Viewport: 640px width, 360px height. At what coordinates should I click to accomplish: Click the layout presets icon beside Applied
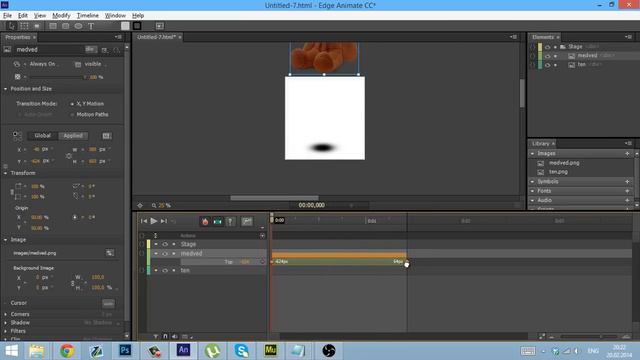pos(106,136)
